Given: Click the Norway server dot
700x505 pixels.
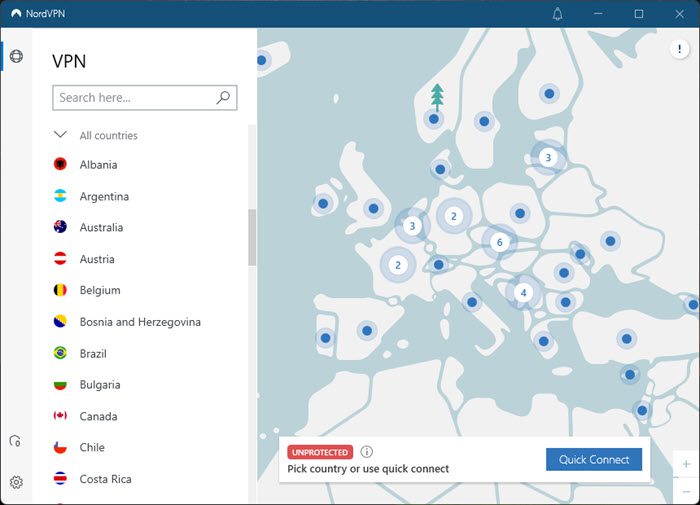Looking at the screenshot, I should [433, 119].
